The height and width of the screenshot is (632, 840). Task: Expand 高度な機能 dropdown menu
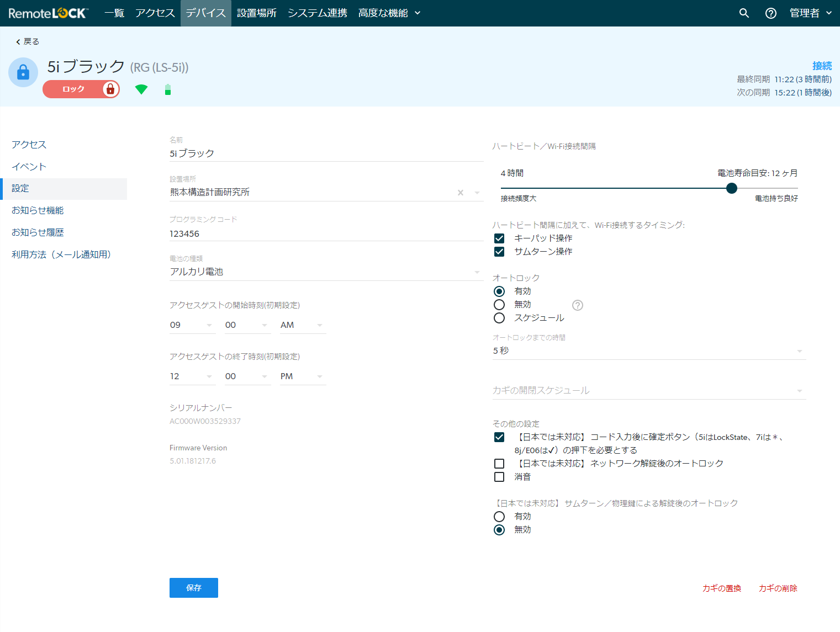pos(389,13)
